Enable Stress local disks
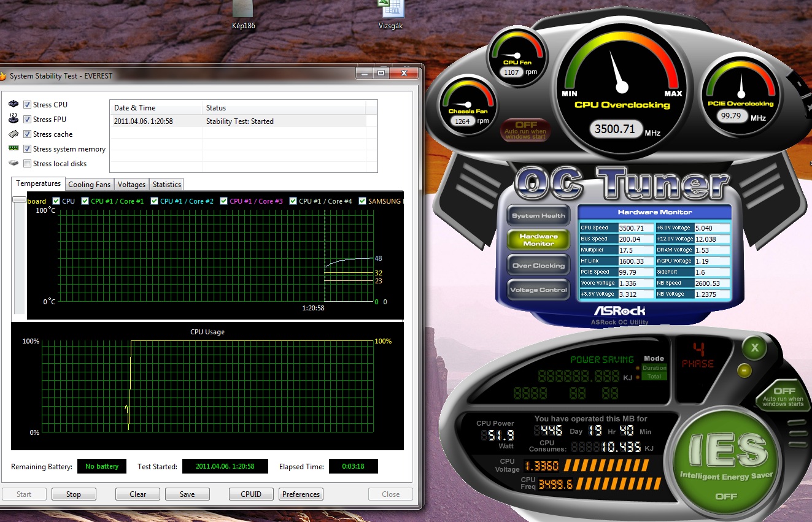 [x=27, y=164]
